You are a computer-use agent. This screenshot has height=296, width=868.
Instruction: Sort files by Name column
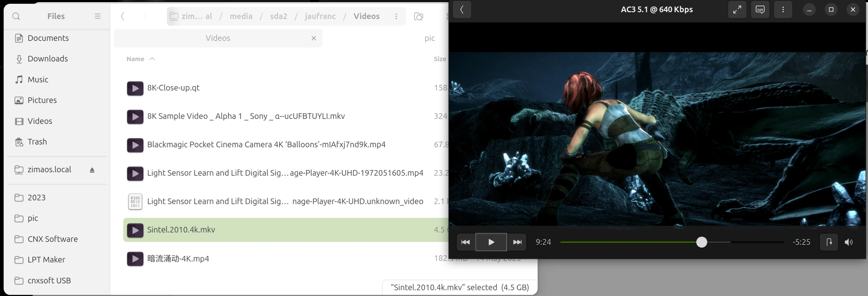point(141,59)
